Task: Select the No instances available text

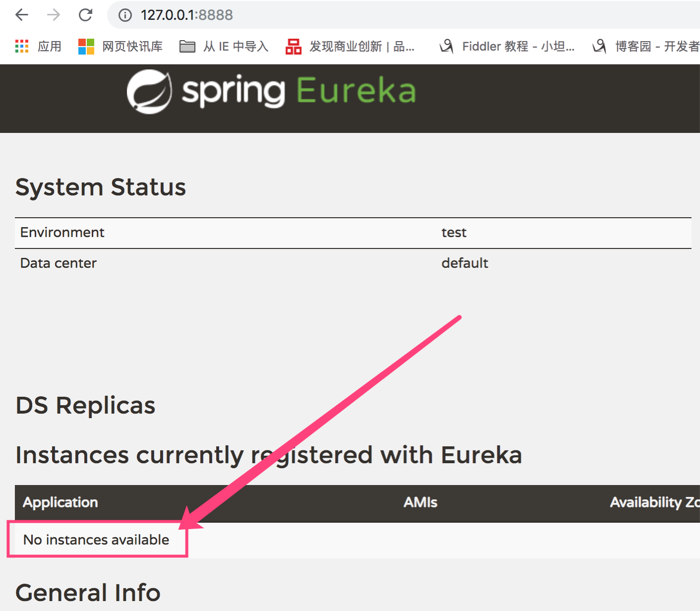Action: click(x=96, y=540)
